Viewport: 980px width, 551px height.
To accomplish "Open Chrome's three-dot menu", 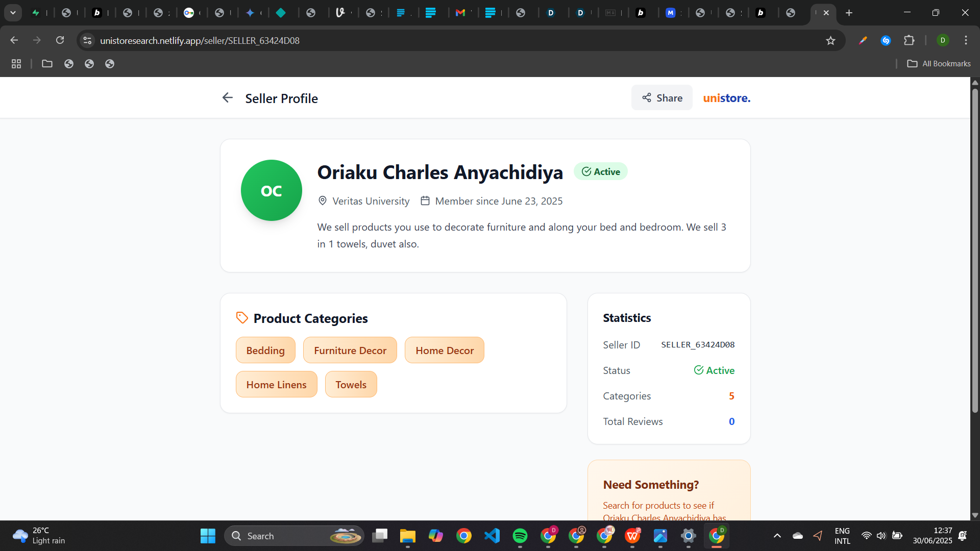I will [x=966, y=40].
